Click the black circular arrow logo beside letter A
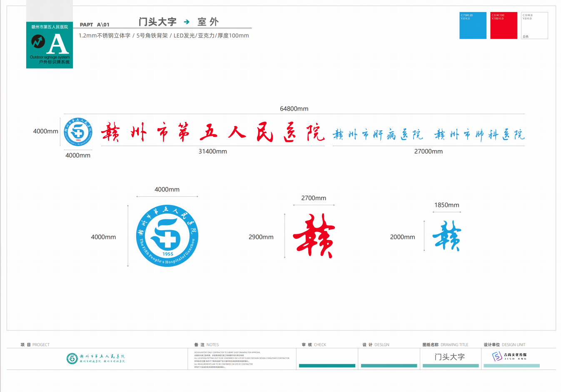 [38, 42]
